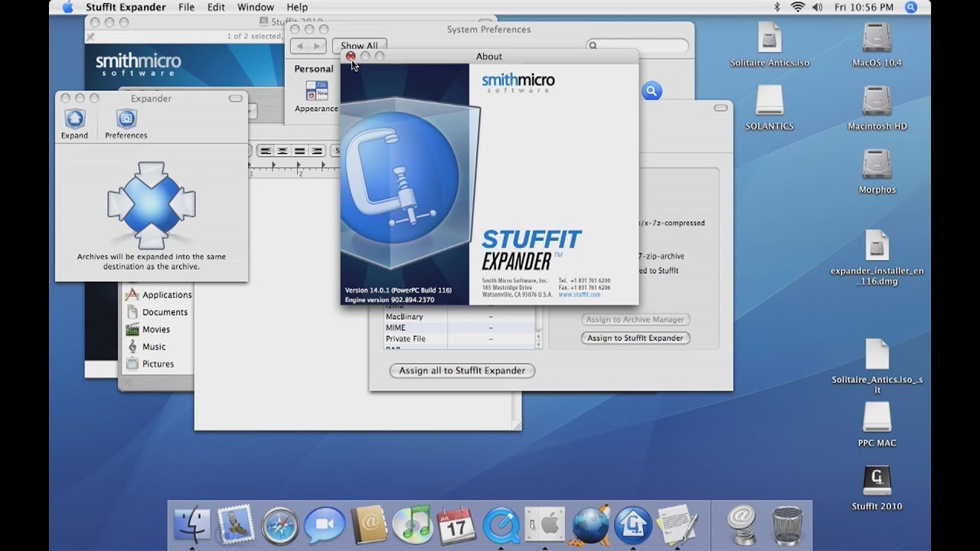Click the Assign to StuffIt Expander button
980x551 pixels.
pos(635,338)
